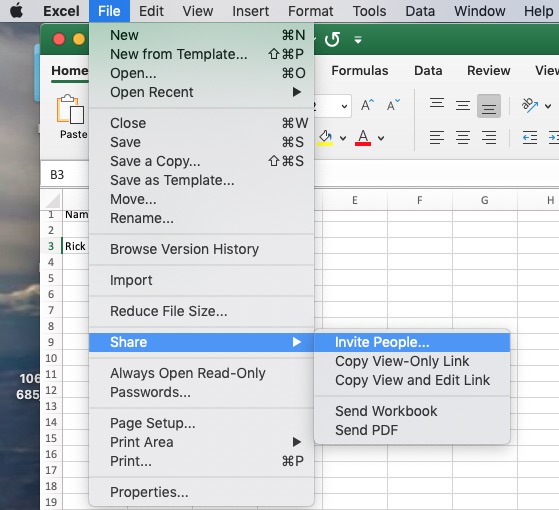Decrease the indent
Image resolution: width=559 pixels, height=510 pixels.
pyautogui.click(x=530, y=138)
